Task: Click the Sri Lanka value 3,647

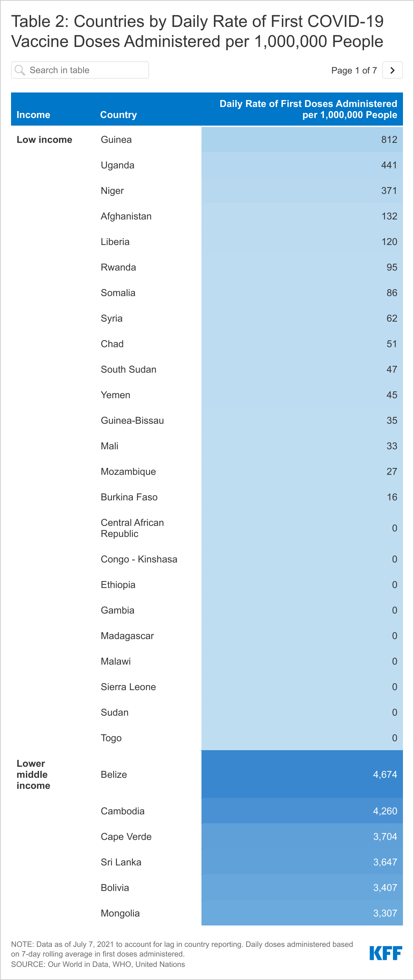Action: [x=385, y=862]
